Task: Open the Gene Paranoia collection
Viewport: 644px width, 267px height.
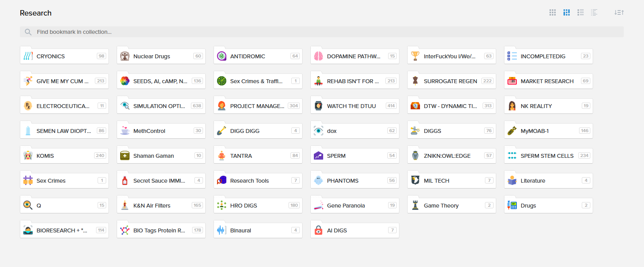Action: coord(355,206)
